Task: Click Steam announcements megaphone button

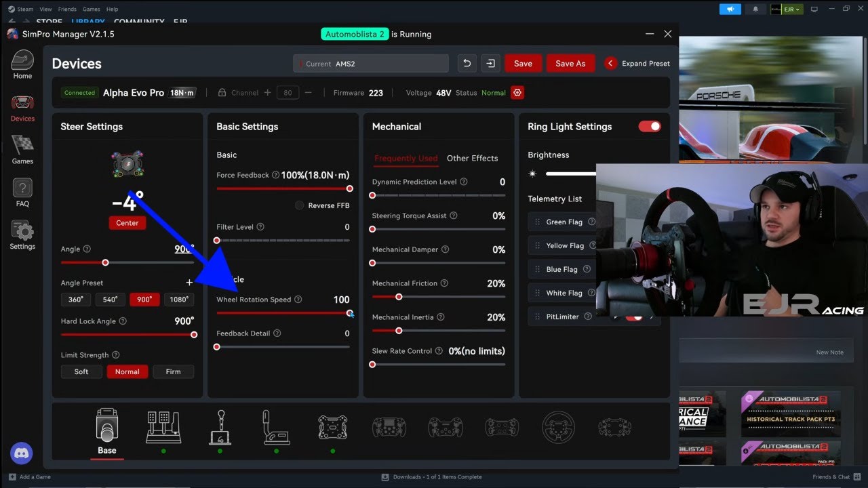Action: tap(730, 9)
